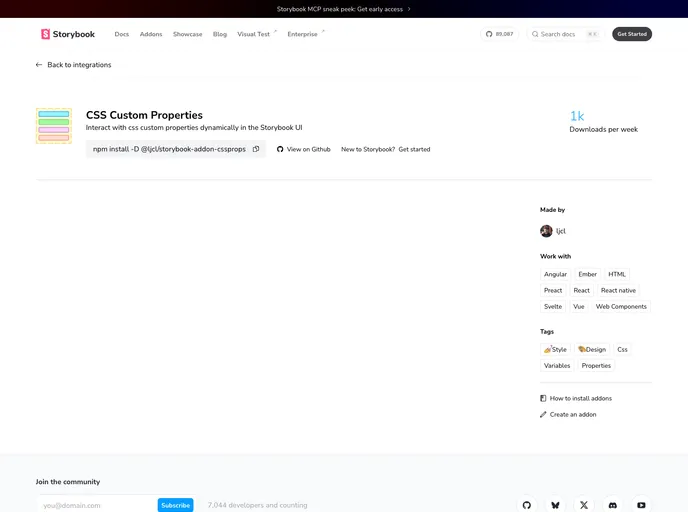Screen dimensions: 688x512
Task: Select the HTML framework tag
Action: (617, 274)
